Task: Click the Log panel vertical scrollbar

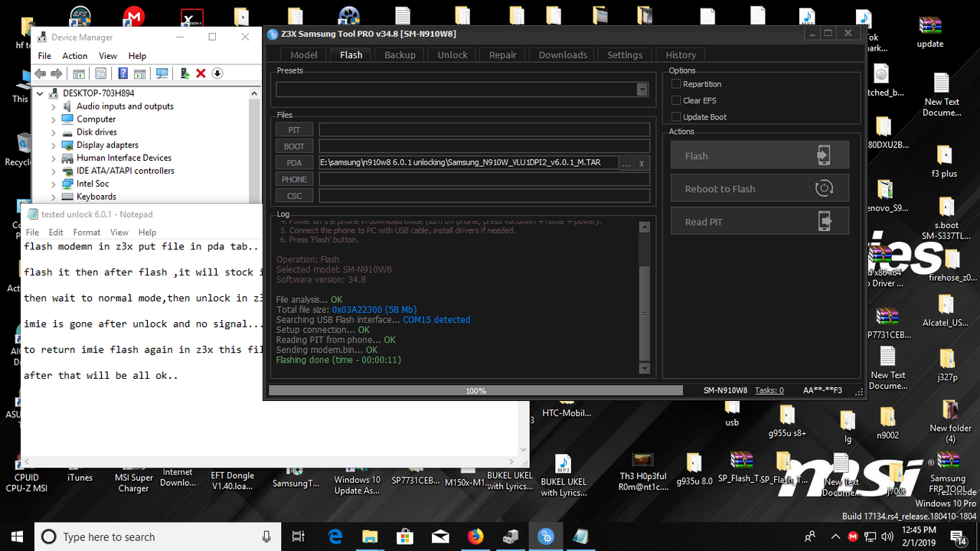Action: pos(643,296)
